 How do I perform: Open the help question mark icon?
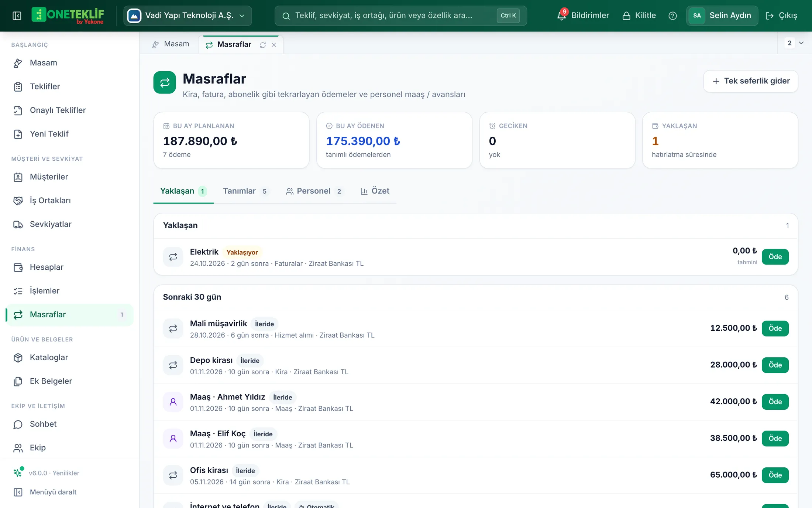(672, 16)
